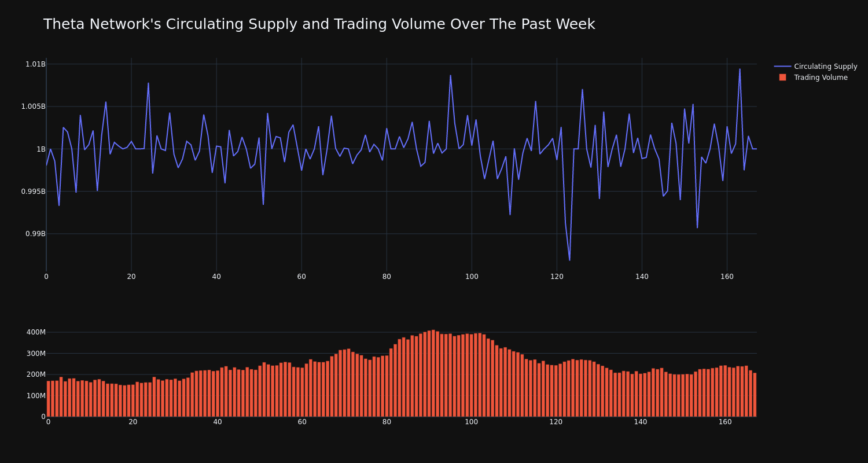868x463 pixels.
Task: Click the blue Circulating Supply legend line
Action: [782, 67]
